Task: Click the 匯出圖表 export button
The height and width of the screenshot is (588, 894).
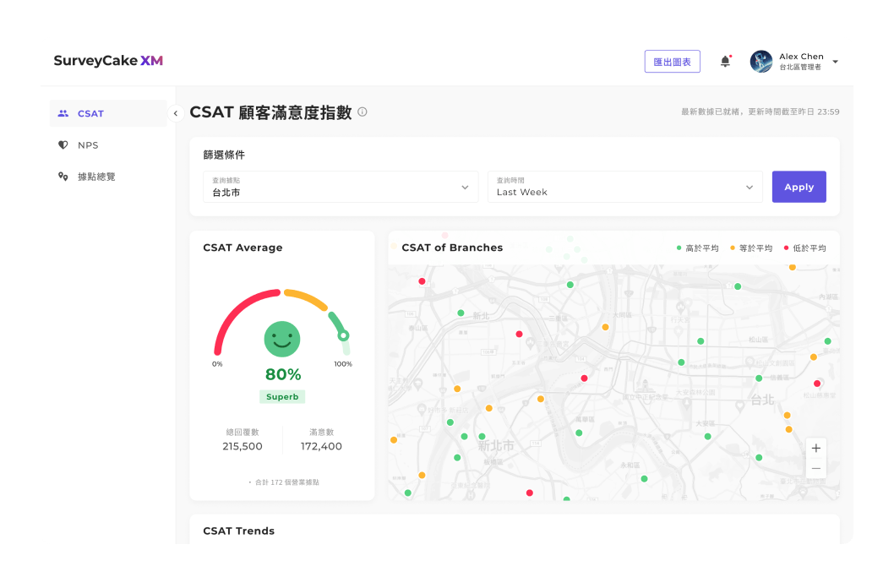Action: click(672, 62)
